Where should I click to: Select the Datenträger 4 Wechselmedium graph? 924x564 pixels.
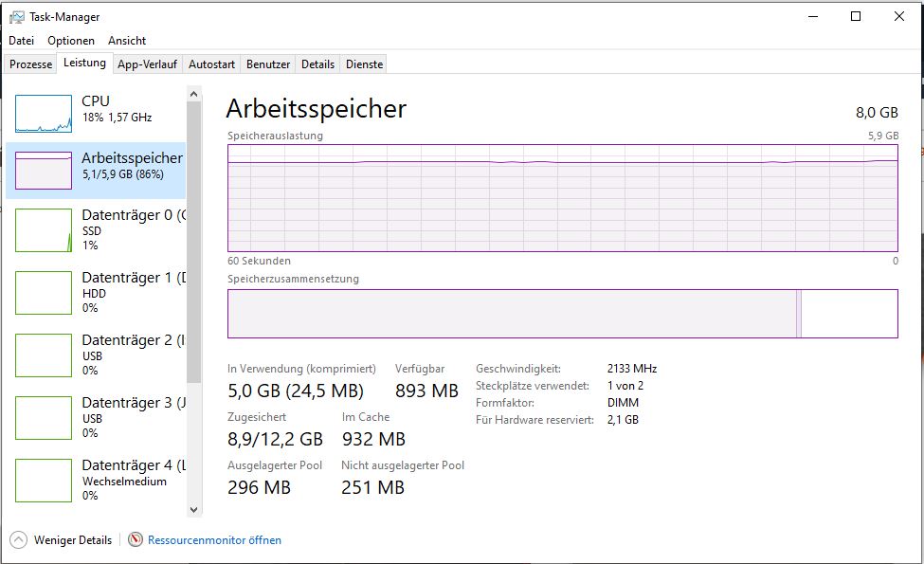click(x=44, y=481)
